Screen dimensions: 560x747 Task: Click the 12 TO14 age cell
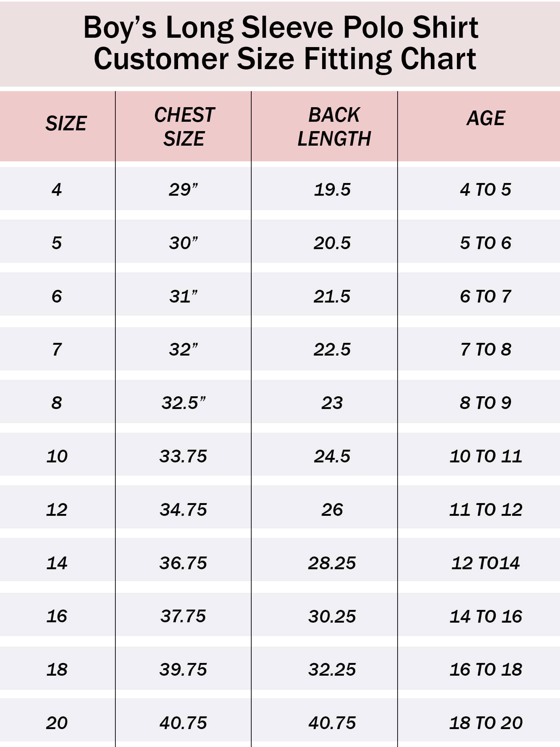click(486, 563)
